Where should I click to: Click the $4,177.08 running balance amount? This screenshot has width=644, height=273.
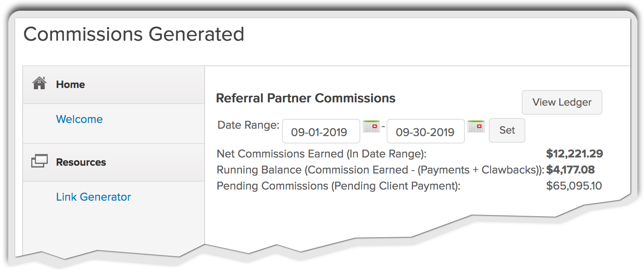coord(570,170)
